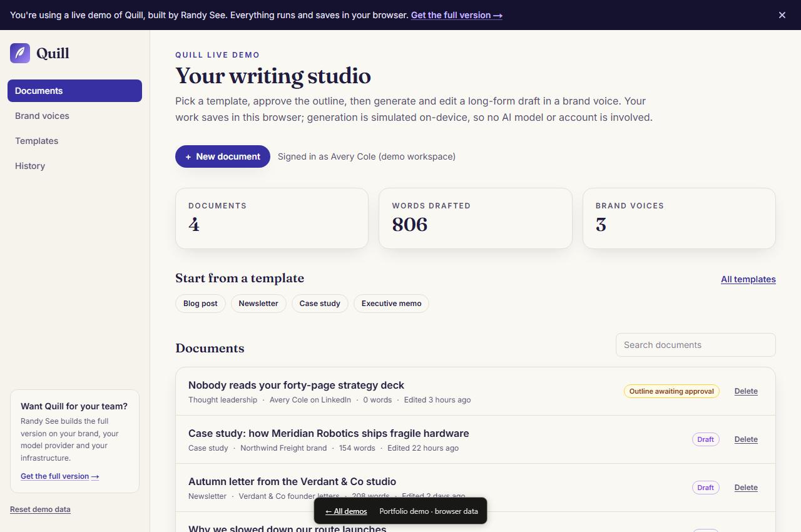Click the Outline awaiting approval badge
801x532 pixels.
(x=671, y=391)
